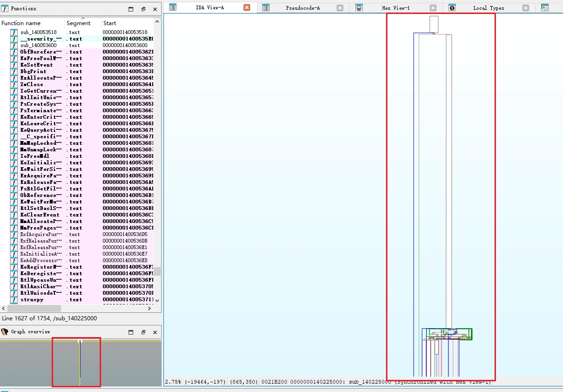Maximize the Functions panel using its square button
The width and height of the screenshot is (563, 392).
pyautogui.click(x=131, y=9)
